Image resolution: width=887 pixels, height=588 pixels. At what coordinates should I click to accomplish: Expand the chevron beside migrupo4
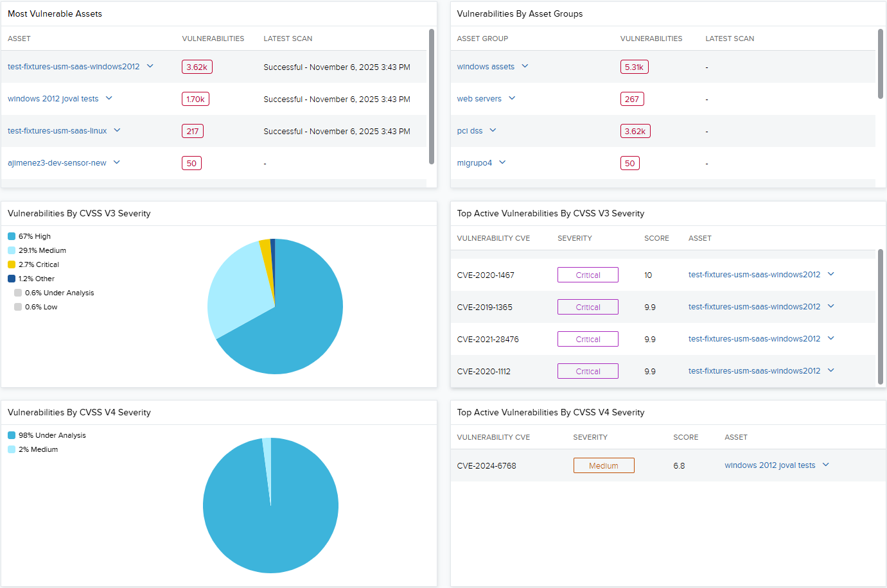click(502, 162)
